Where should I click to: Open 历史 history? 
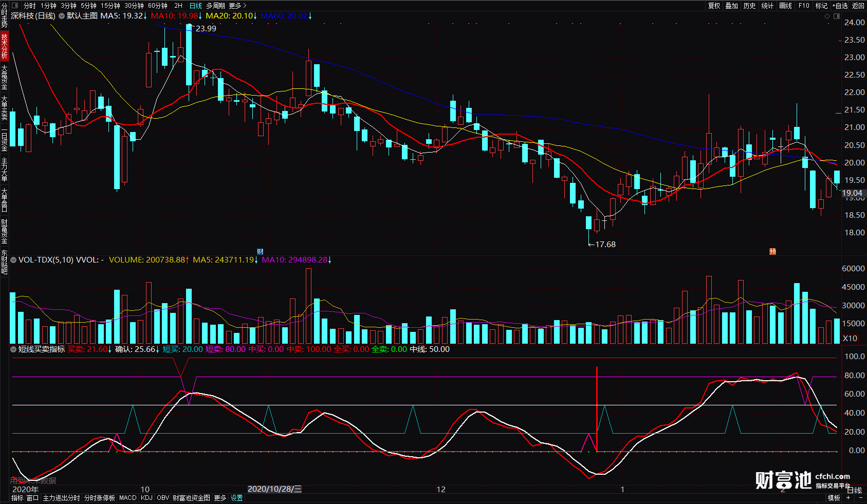pos(750,6)
